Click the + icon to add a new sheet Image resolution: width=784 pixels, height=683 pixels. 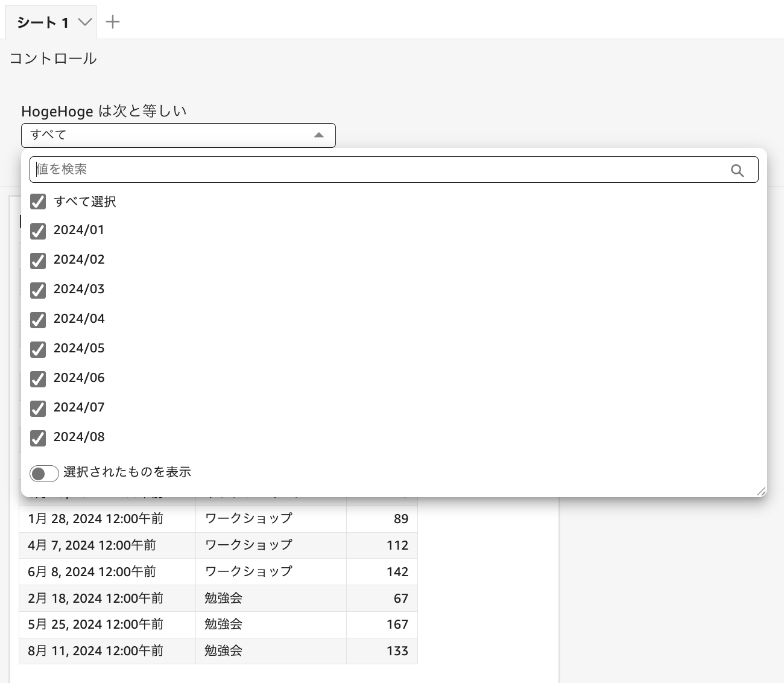112,22
